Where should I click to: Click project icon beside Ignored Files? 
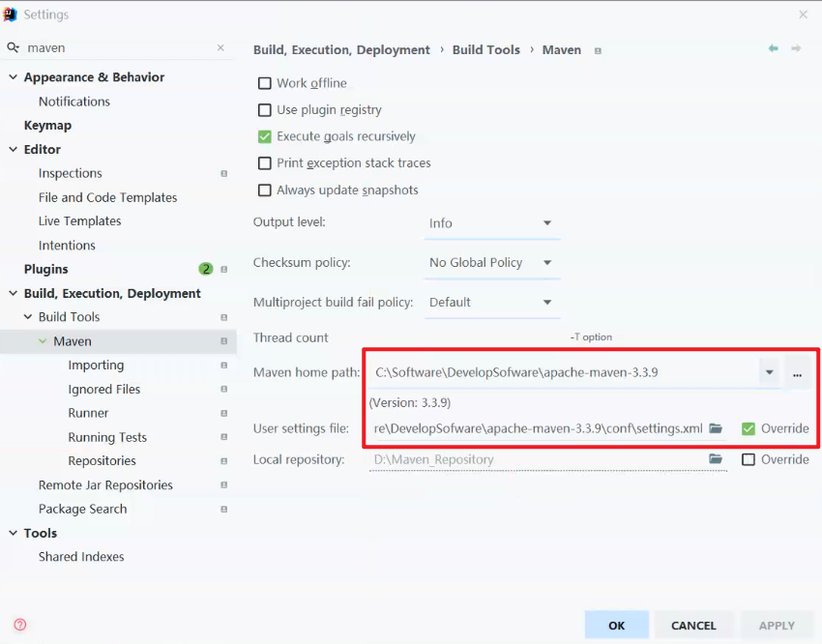223,390
